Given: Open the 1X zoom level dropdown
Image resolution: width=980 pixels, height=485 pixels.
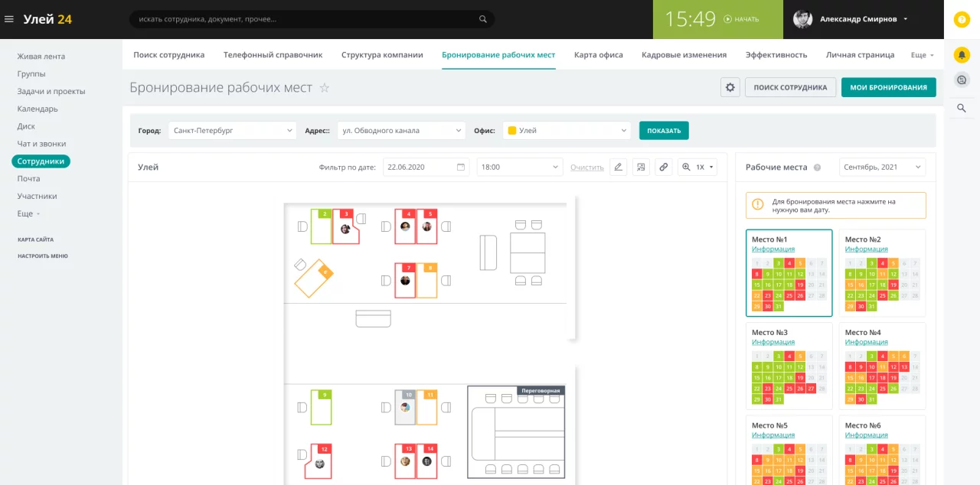Looking at the screenshot, I should (697, 167).
